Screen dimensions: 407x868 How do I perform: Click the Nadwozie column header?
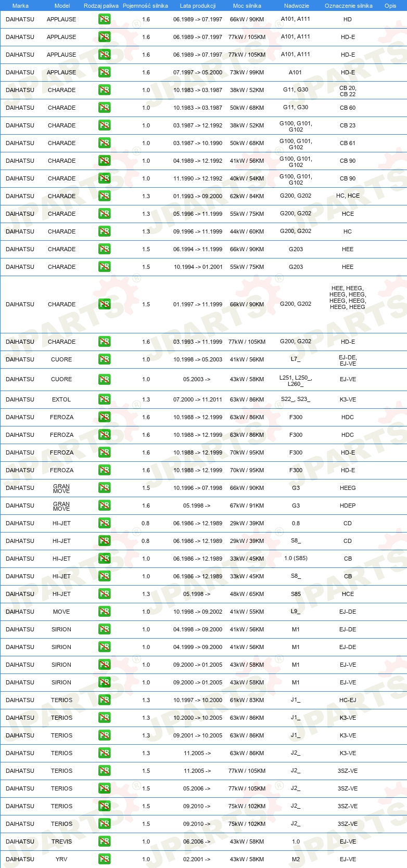coord(297,6)
